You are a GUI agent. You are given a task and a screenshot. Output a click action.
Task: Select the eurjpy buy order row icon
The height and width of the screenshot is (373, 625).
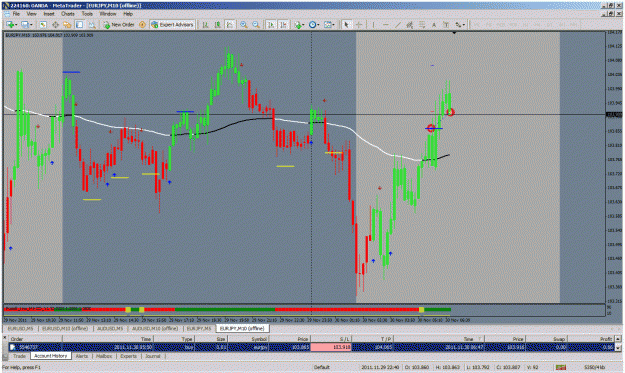[x=13, y=347]
